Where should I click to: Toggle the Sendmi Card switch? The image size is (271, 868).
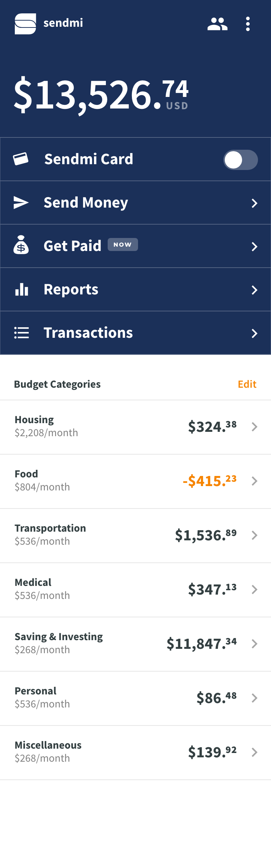(241, 160)
